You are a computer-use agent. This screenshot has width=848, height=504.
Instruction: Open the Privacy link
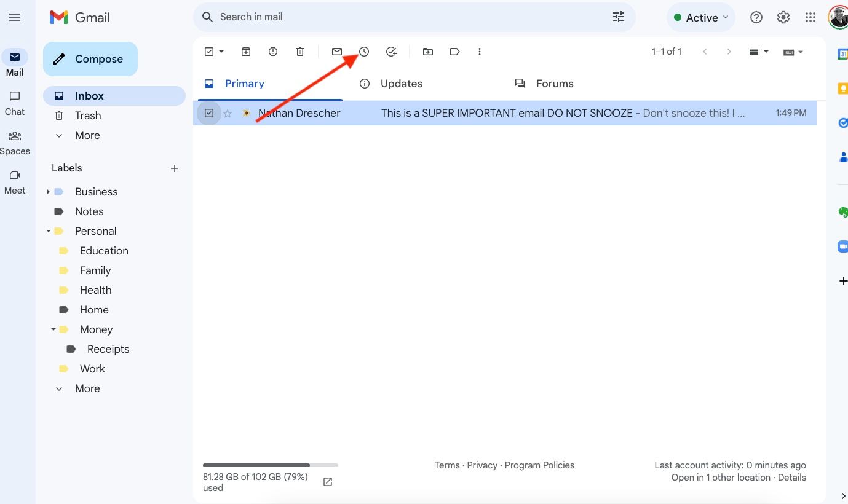point(482,465)
